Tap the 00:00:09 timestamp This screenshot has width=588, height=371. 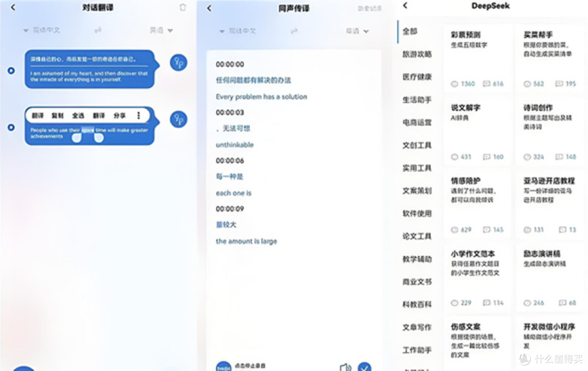coord(230,209)
